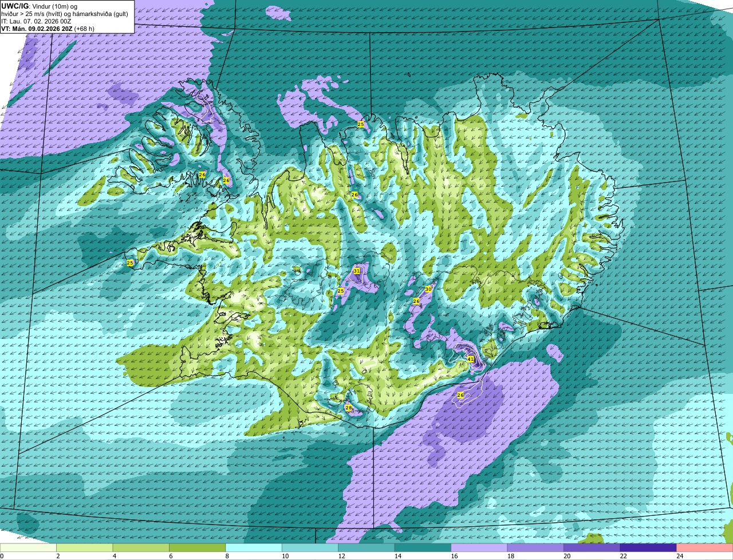Click the '6' tick label on the scale
The image size is (733, 560).
171,555
